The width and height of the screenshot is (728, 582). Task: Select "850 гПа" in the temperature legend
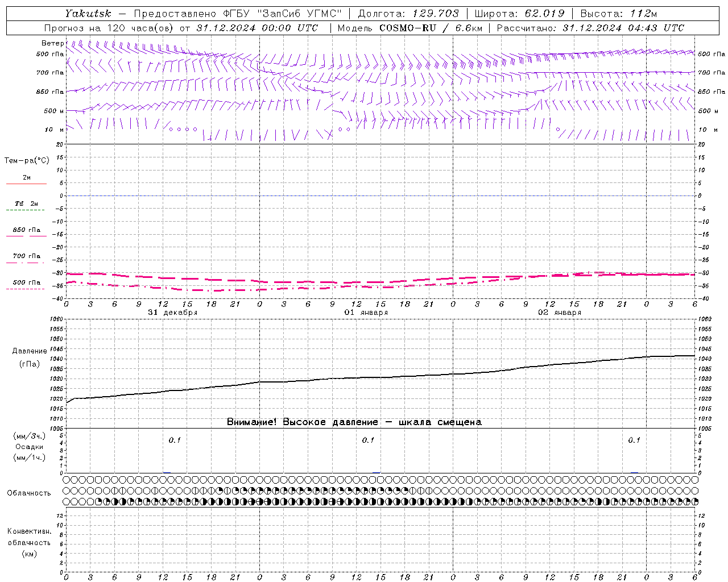click(x=27, y=230)
